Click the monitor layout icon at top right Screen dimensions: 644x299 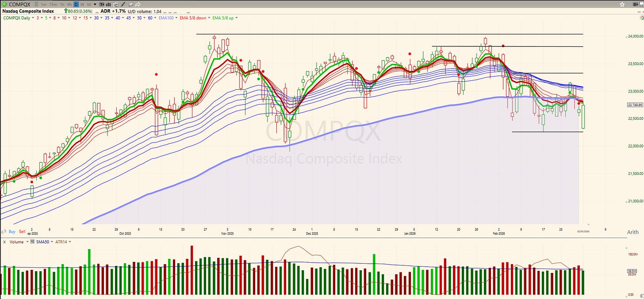[641, 4]
